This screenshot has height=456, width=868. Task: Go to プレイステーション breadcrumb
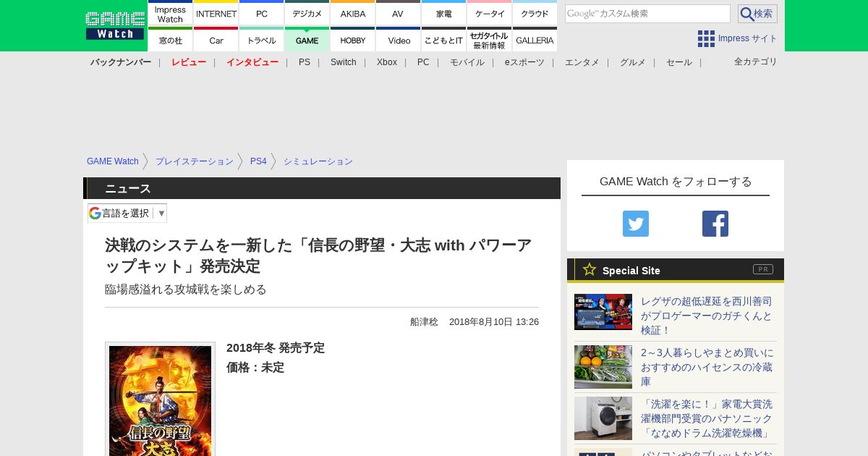[x=195, y=161]
